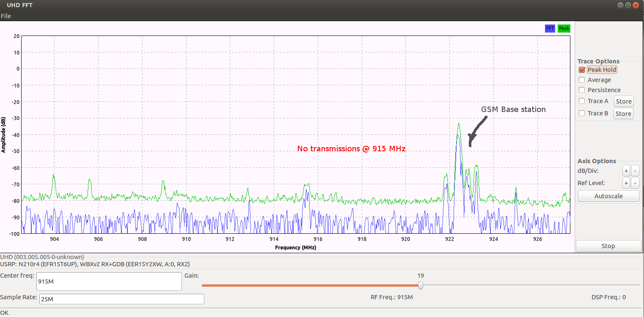Click the DSP Freq.: 0 readout
Viewport: 644px width, 317px height.
pyautogui.click(x=608, y=297)
